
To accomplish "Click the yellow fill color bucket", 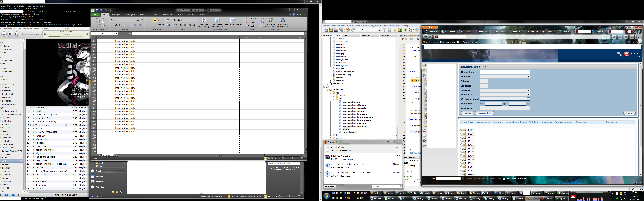I will (x=135, y=25).
